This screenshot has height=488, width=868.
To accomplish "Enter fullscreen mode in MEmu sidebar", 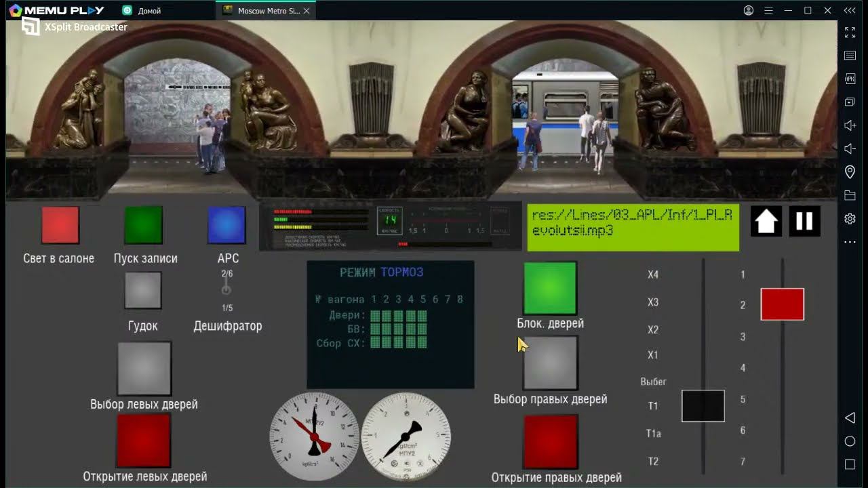I will tap(850, 32).
